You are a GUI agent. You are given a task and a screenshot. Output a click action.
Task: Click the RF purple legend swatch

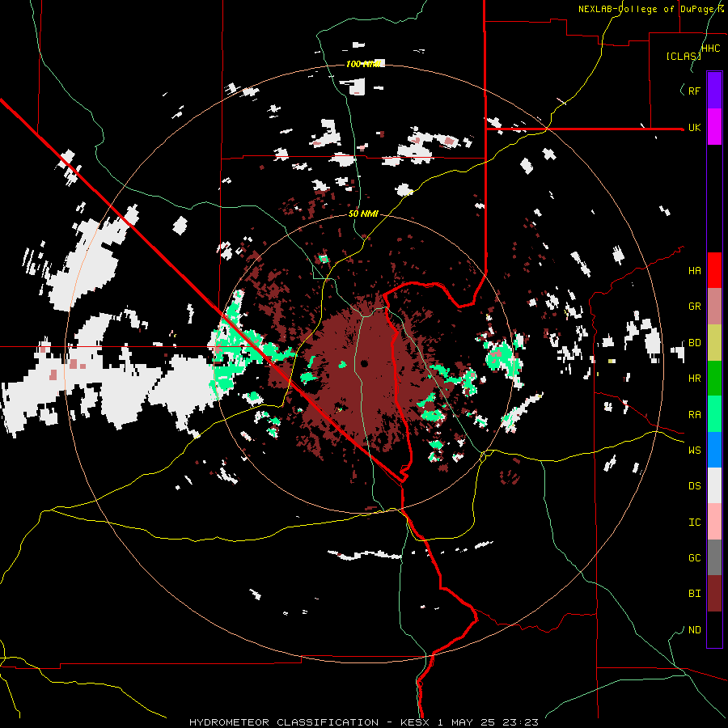tap(714, 91)
